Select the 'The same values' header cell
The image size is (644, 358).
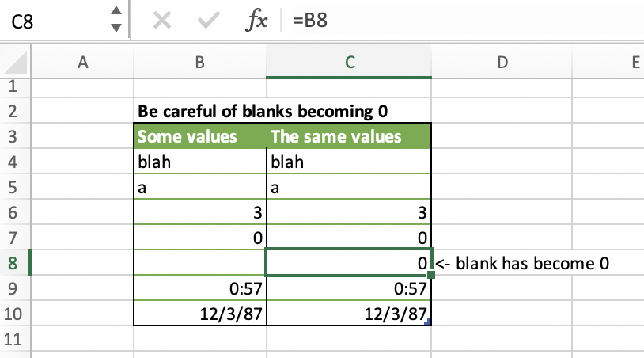[349, 136]
